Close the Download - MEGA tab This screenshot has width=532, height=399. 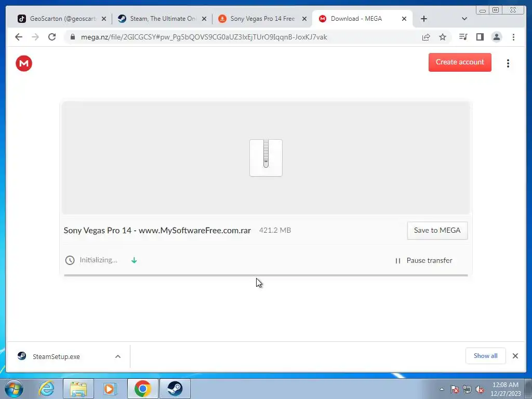point(404,19)
